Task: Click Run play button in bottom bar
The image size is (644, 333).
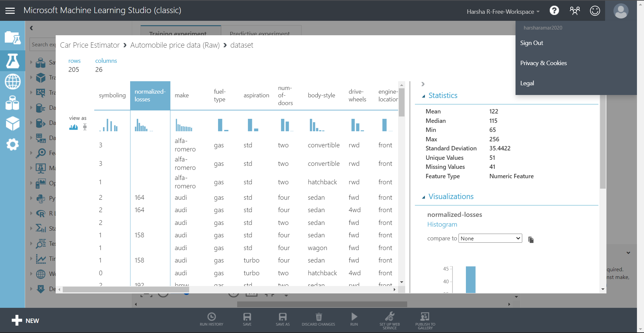Action: click(x=354, y=319)
